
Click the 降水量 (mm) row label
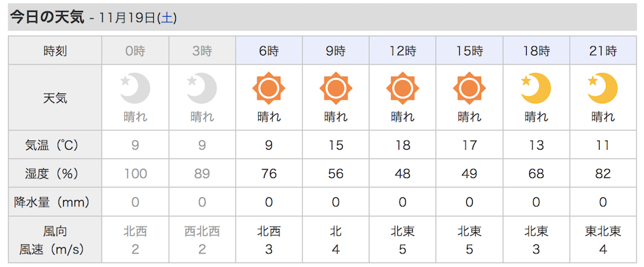[55, 202]
